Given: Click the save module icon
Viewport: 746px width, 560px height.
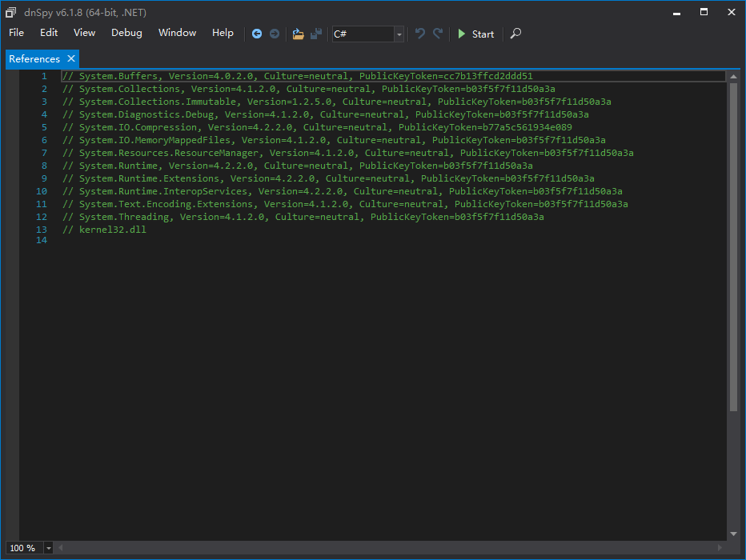Looking at the screenshot, I should click(x=315, y=34).
